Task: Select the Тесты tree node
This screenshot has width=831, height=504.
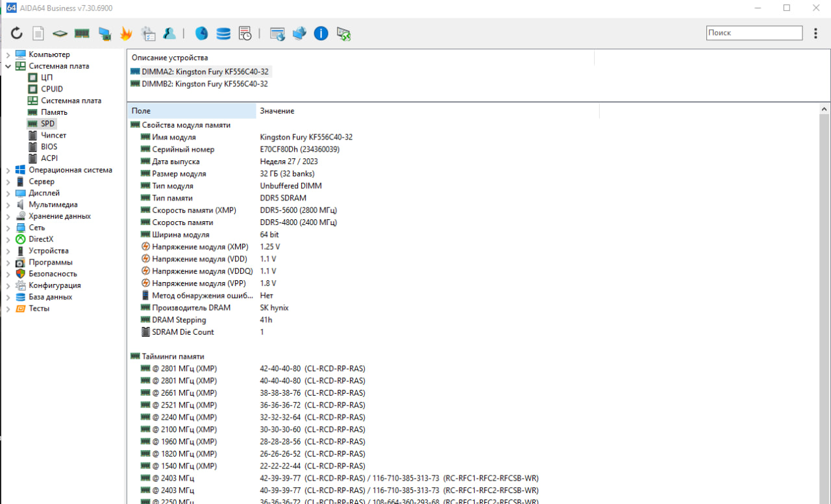Action: pos(39,308)
